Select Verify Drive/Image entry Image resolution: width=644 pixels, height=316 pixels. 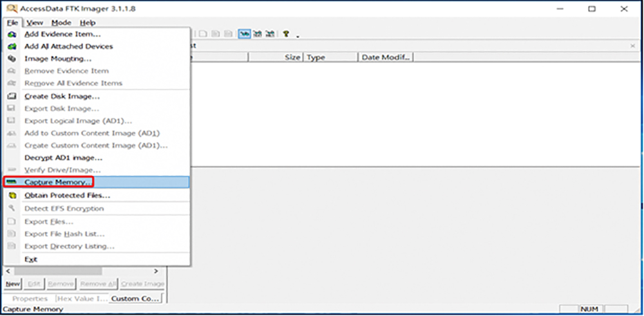(97, 170)
